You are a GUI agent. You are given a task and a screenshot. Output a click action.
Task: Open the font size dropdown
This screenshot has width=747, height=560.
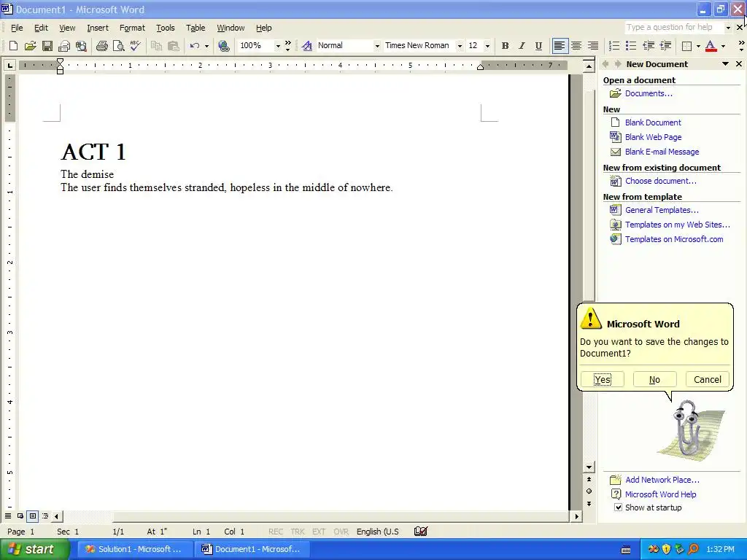tap(487, 46)
